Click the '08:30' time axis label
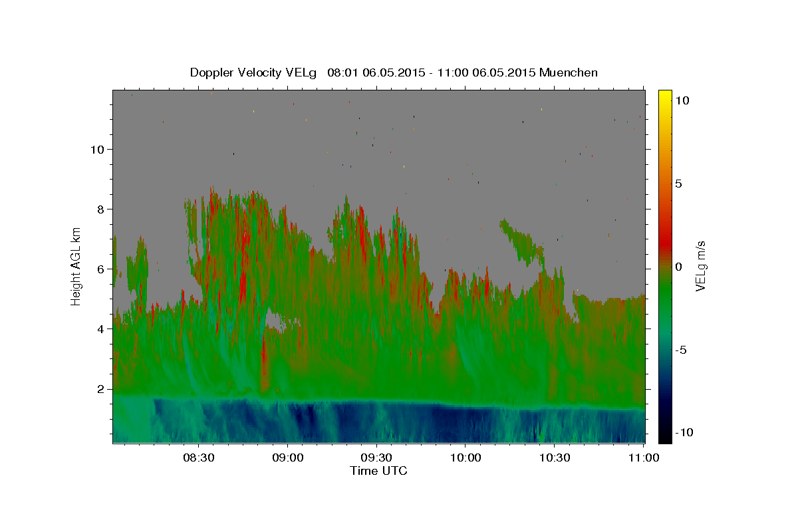The width and height of the screenshot is (798, 532). [198, 458]
